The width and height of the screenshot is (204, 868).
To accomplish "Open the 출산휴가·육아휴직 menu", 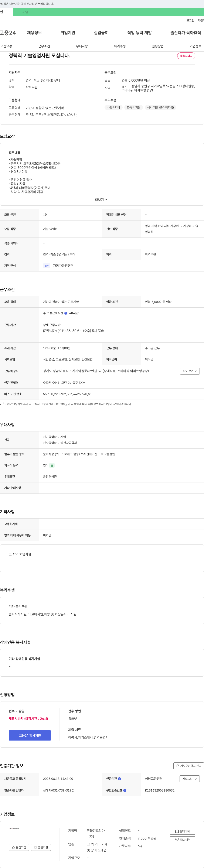I will click(x=186, y=33).
